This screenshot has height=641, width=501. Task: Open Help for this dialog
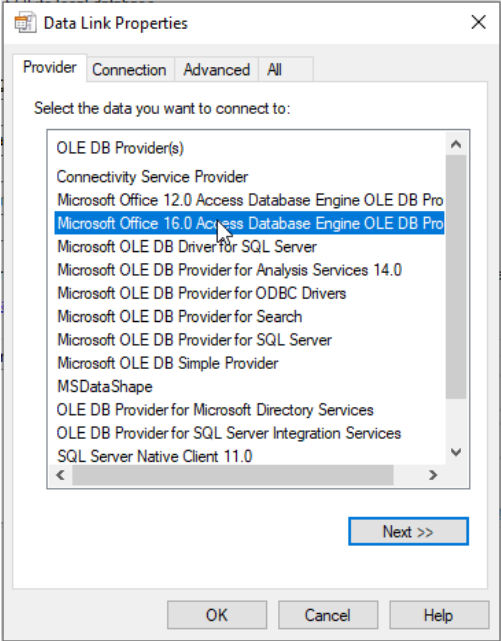(x=439, y=615)
